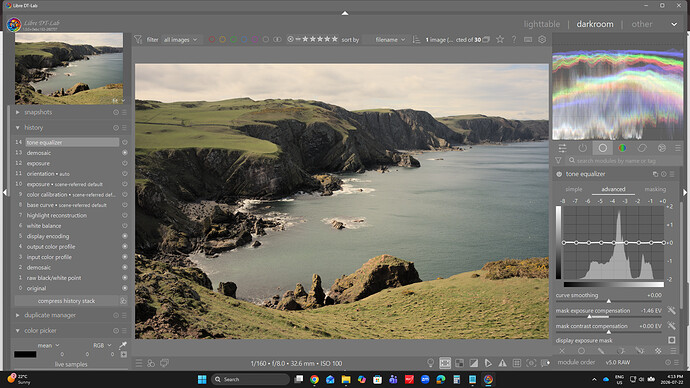Switch to darkroom view
This screenshot has width=690, height=388.
point(595,24)
